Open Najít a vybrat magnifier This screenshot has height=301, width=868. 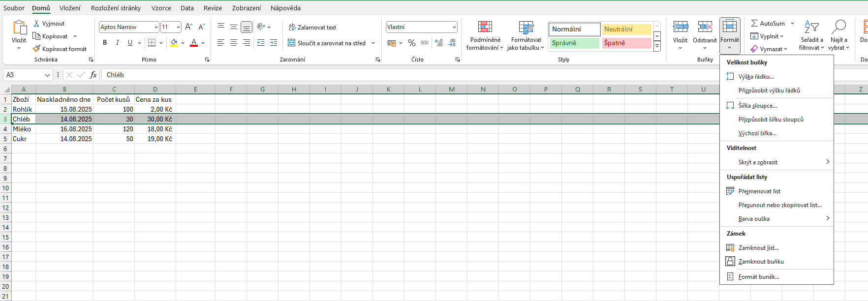(x=838, y=35)
